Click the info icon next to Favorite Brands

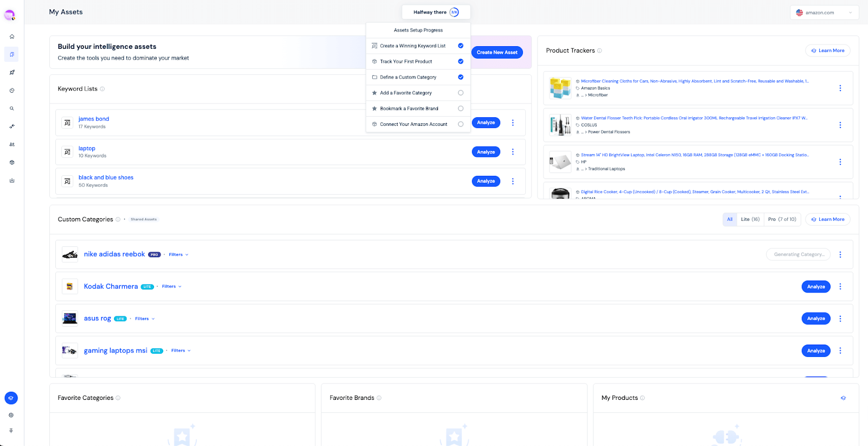pyautogui.click(x=379, y=398)
